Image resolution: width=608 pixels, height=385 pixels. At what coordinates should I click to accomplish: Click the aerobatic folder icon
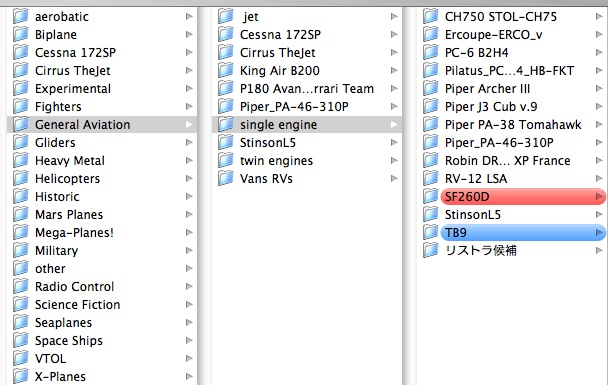tap(21, 16)
